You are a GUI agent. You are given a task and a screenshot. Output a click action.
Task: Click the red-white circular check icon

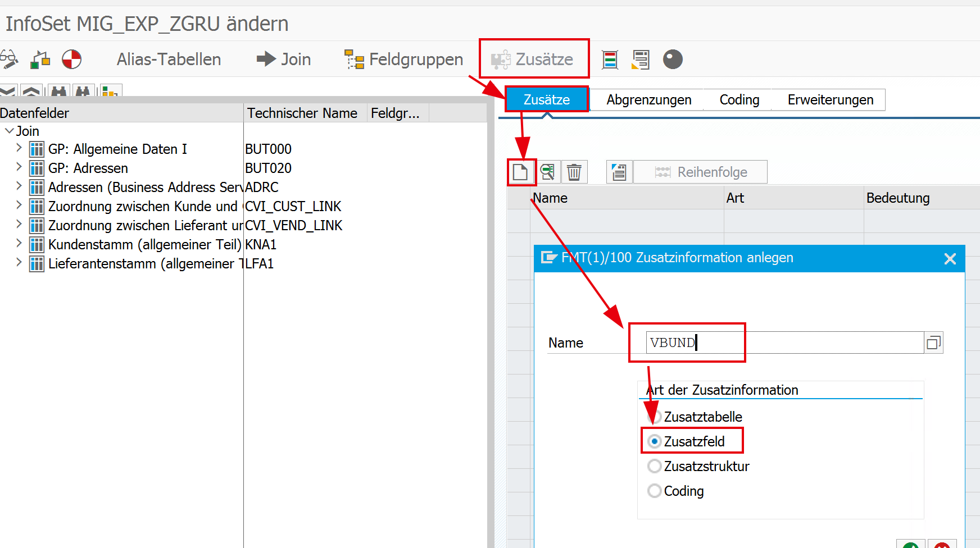pos(71,59)
